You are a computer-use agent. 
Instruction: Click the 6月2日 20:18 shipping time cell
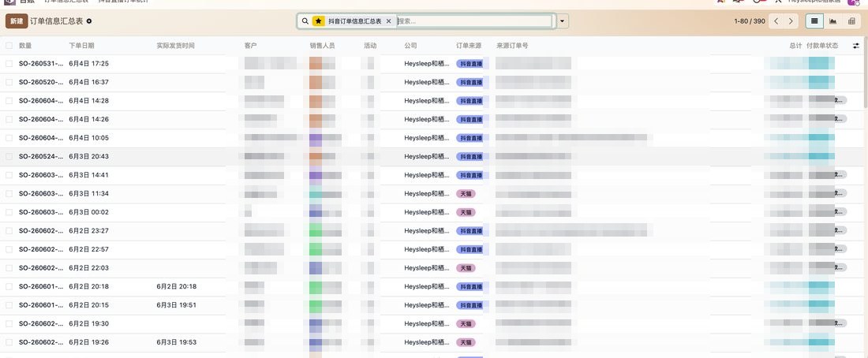coord(177,286)
